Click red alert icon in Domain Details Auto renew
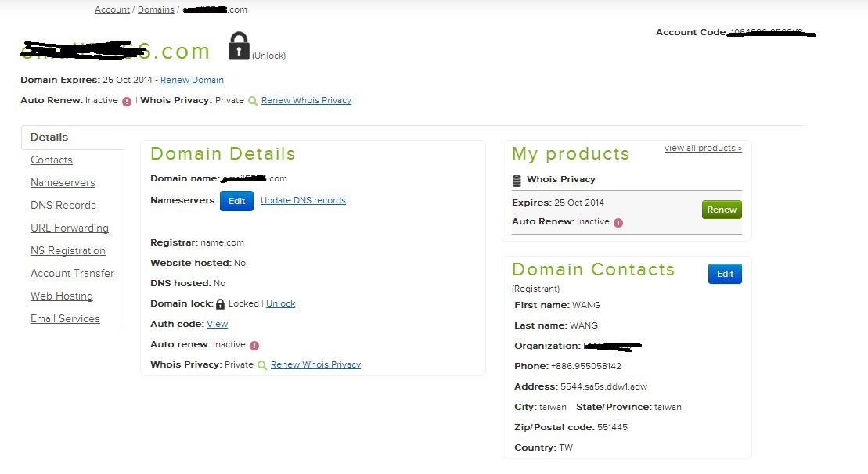The height and width of the screenshot is (474, 868). pos(254,345)
